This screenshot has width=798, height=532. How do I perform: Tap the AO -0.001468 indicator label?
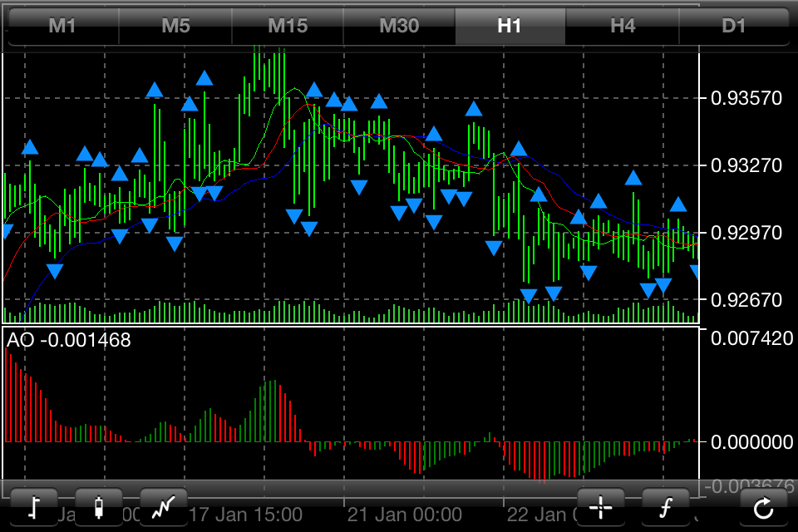click(x=69, y=340)
